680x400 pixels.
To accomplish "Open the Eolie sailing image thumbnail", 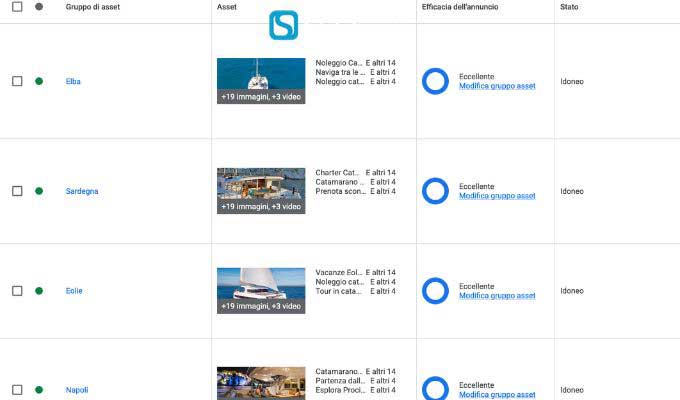I will pos(261,291).
